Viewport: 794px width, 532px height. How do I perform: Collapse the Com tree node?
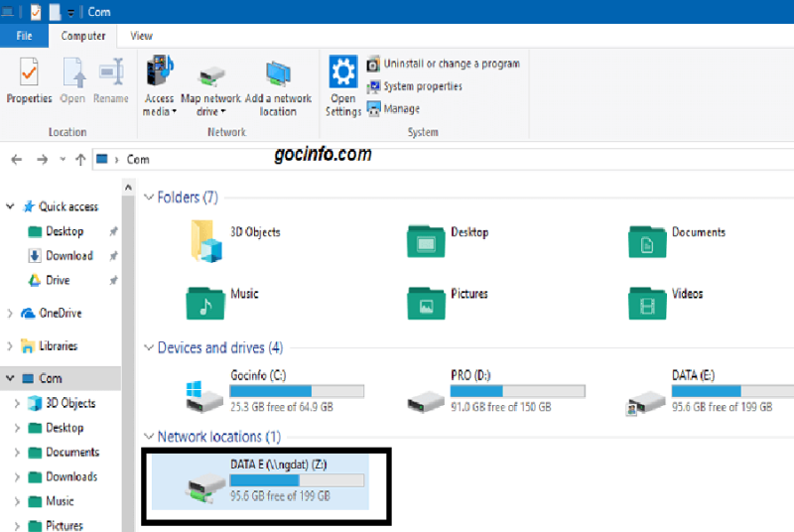click(x=10, y=378)
